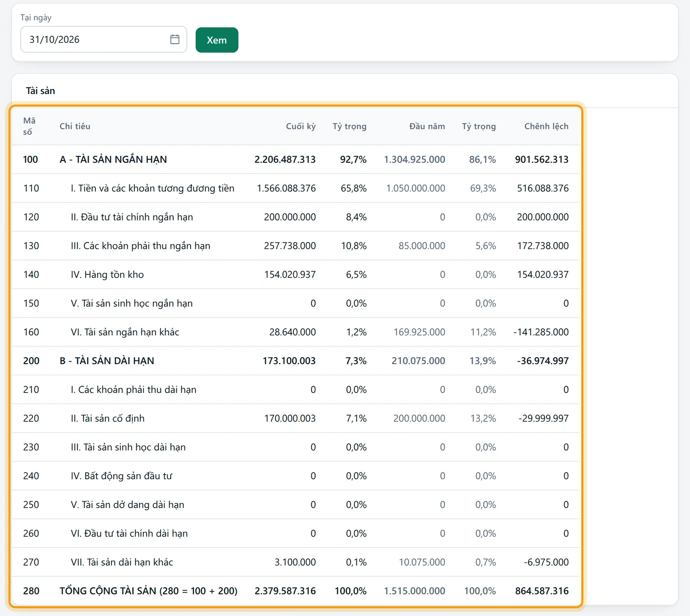Click the Cuối kỳ column header
Screen dimensions: 690x616
[x=301, y=126]
